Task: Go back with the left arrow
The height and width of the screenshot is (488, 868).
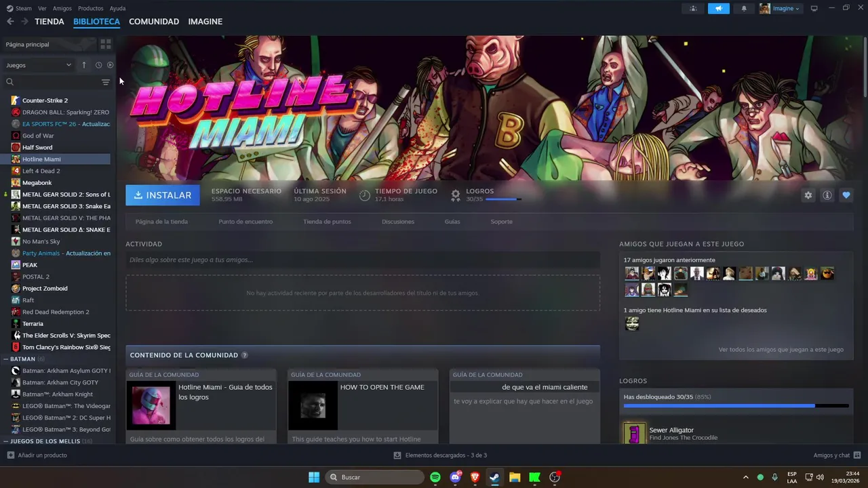Action: point(10,22)
